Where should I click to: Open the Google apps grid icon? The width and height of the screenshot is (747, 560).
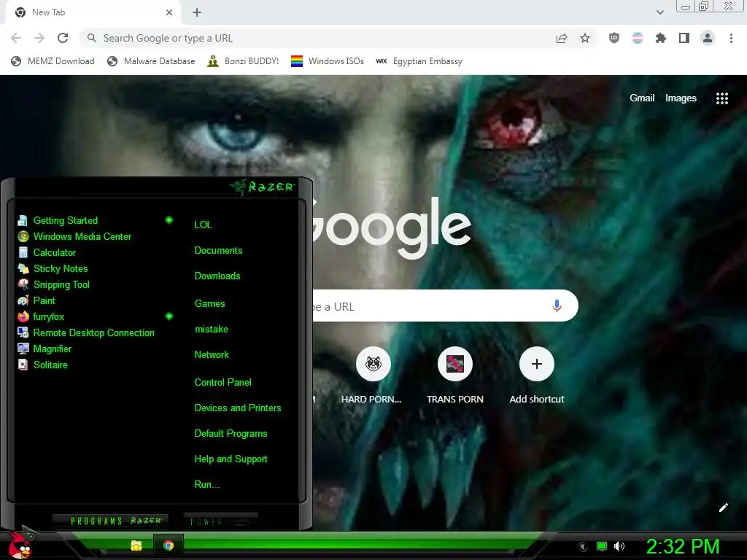point(721,98)
